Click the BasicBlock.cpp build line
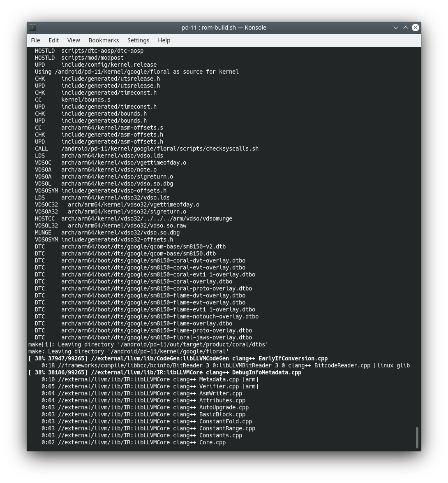The image size is (448, 483). pyautogui.click(x=143, y=415)
